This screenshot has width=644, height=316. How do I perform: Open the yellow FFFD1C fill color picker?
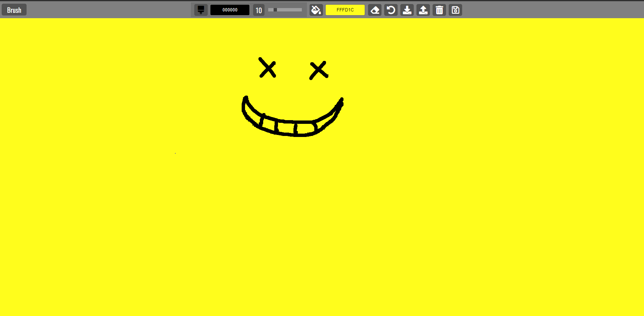point(345,10)
